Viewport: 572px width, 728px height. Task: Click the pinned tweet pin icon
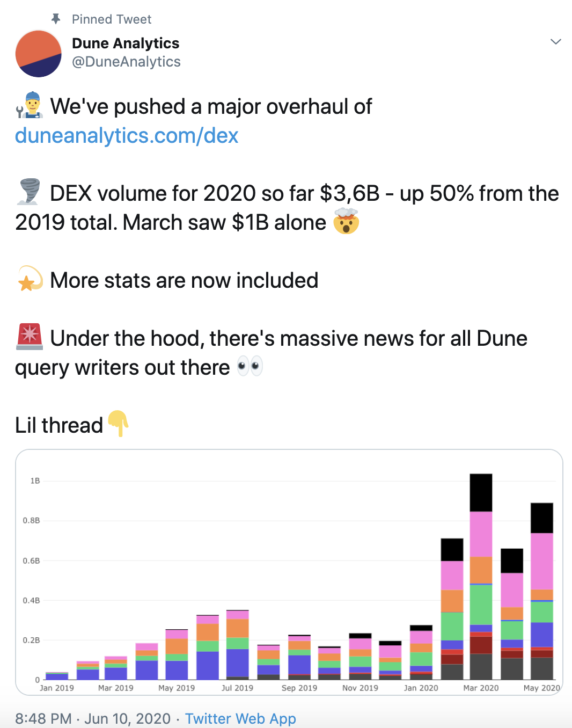55,18
